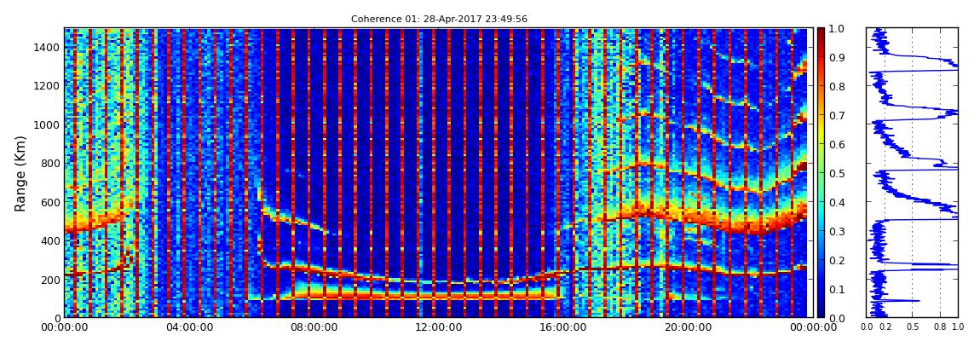Click the 0.7 colorbar tick label
The width and height of the screenshot is (980, 347).
tap(837, 116)
